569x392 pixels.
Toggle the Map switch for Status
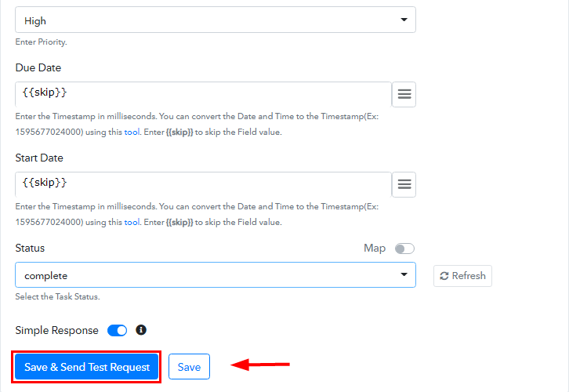(x=404, y=249)
